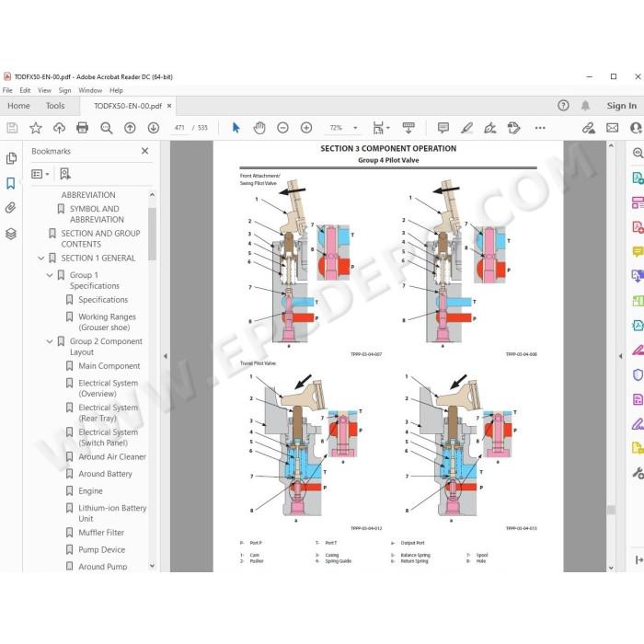Switch to the Tools tab

55,106
